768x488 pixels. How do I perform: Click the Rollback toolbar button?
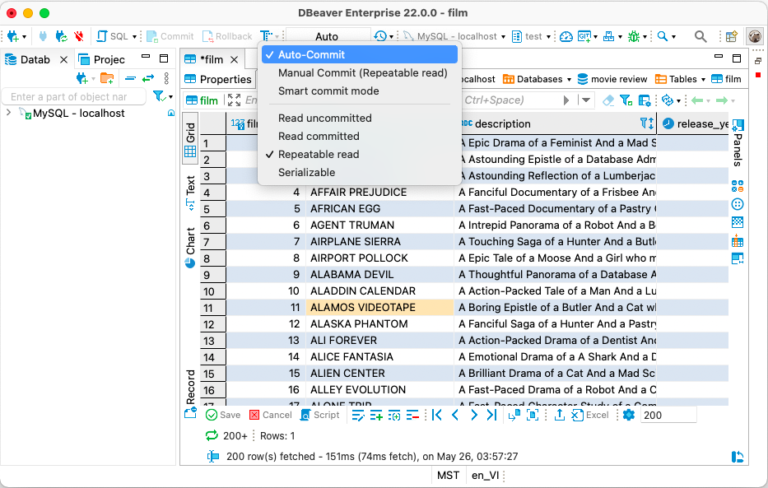(x=227, y=36)
